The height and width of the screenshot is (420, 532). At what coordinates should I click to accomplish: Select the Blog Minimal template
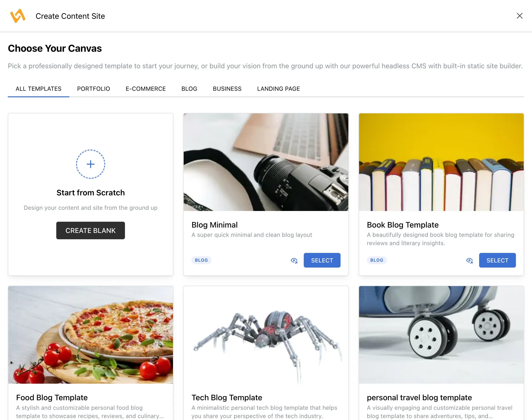click(x=322, y=260)
